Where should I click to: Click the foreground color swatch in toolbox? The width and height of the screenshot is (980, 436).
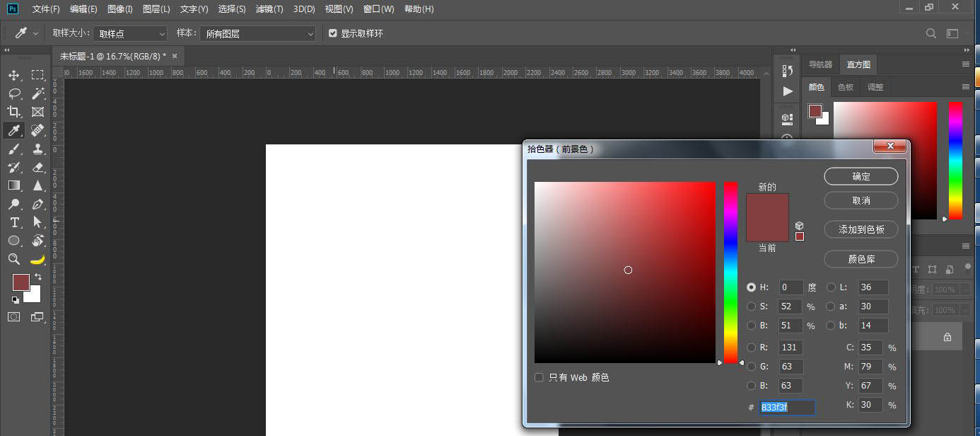click(x=21, y=282)
